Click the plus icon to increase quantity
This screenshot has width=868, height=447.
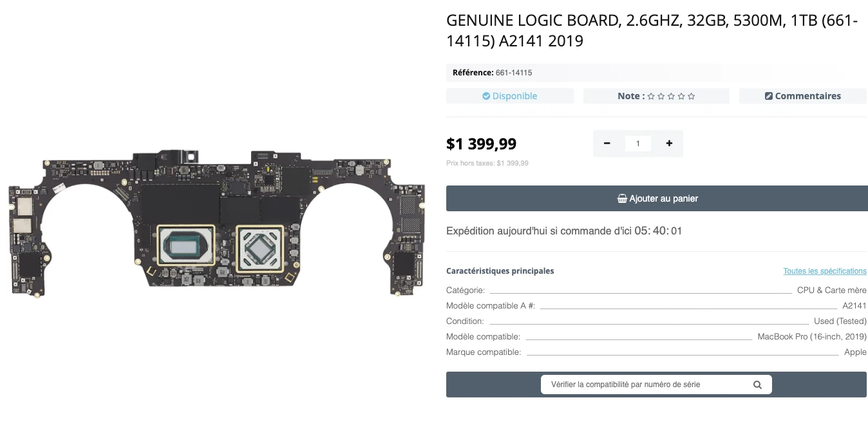point(669,143)
